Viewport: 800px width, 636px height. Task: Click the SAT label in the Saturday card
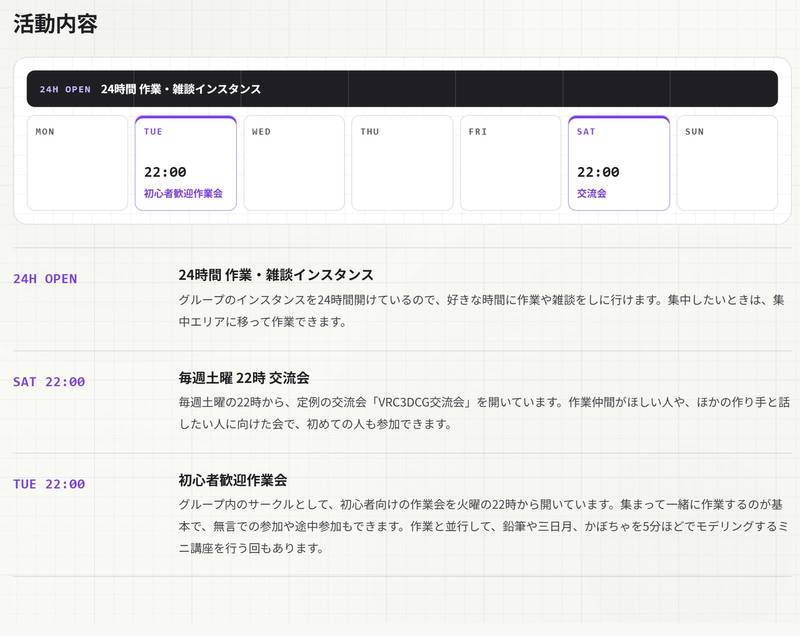tap(586, 132)
